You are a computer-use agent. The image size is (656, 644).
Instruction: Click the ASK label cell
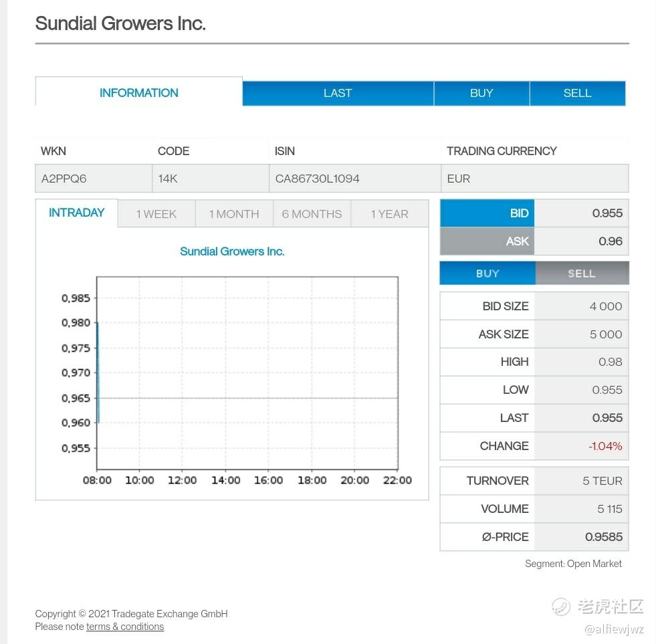[487, 241]
